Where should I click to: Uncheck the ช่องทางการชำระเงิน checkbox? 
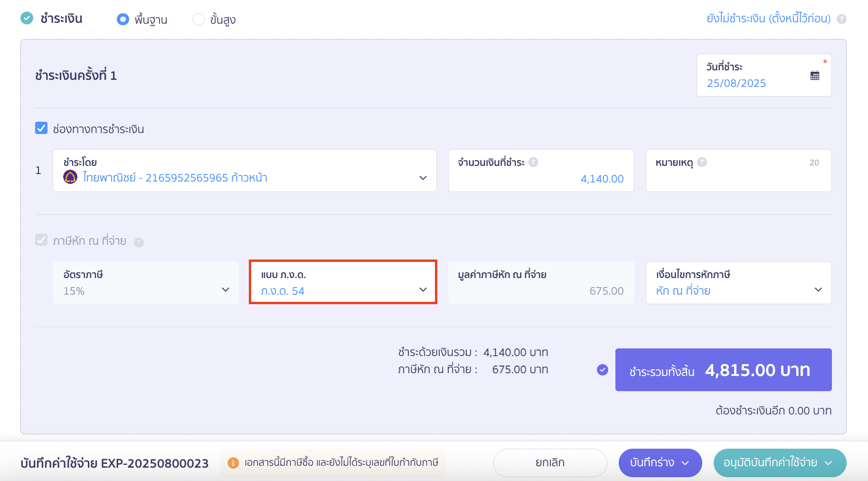click(x=41, y=128)
